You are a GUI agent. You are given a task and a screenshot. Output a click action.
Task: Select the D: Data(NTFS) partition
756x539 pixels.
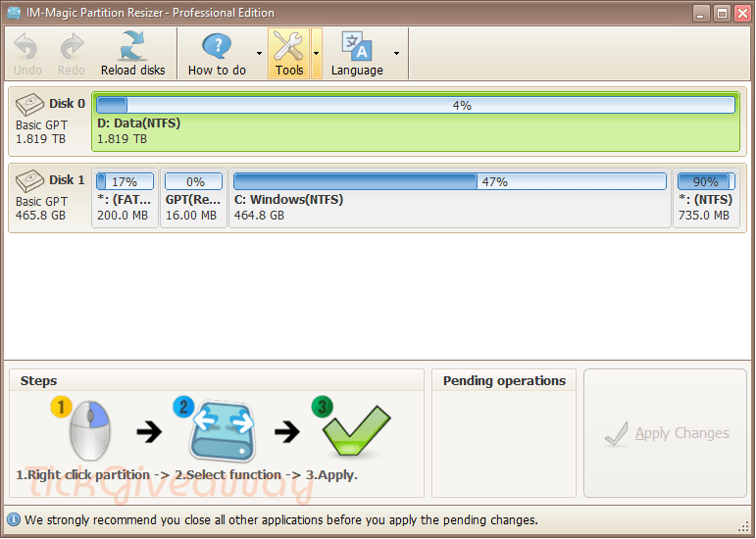[416, 122]
